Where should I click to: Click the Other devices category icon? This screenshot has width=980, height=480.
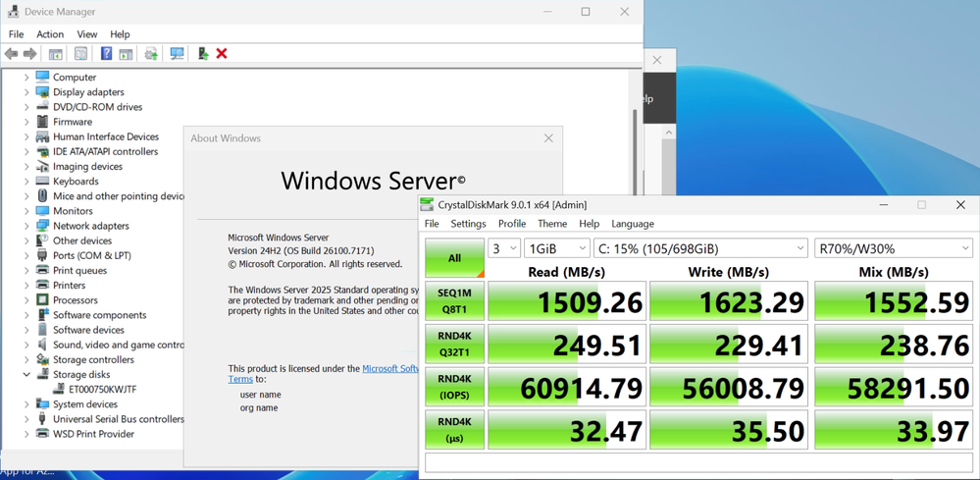point(42,240)
